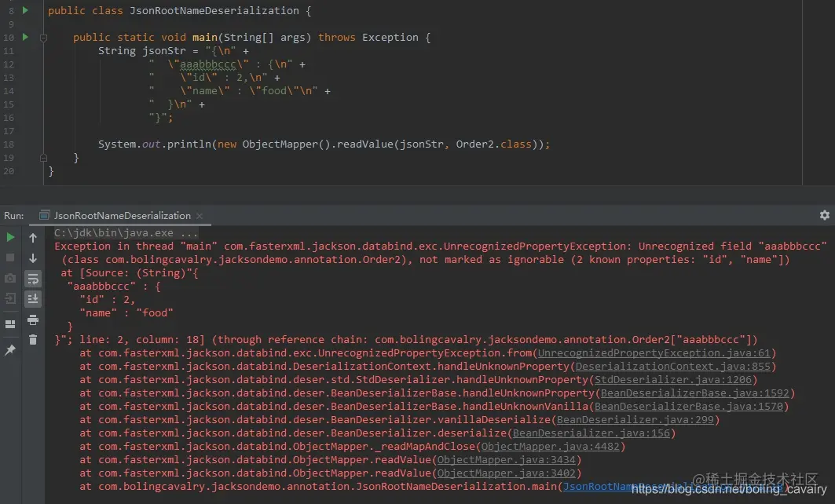Screen dimensions: 835x504
Task: Open UnrecognizedPropertyException.java:61 link
Action: (x=654, y=352)
